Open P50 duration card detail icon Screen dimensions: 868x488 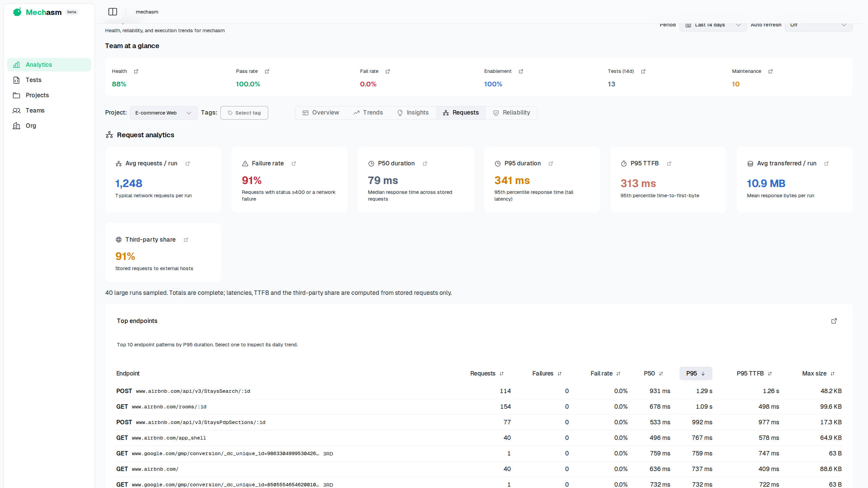coord(425,163)
